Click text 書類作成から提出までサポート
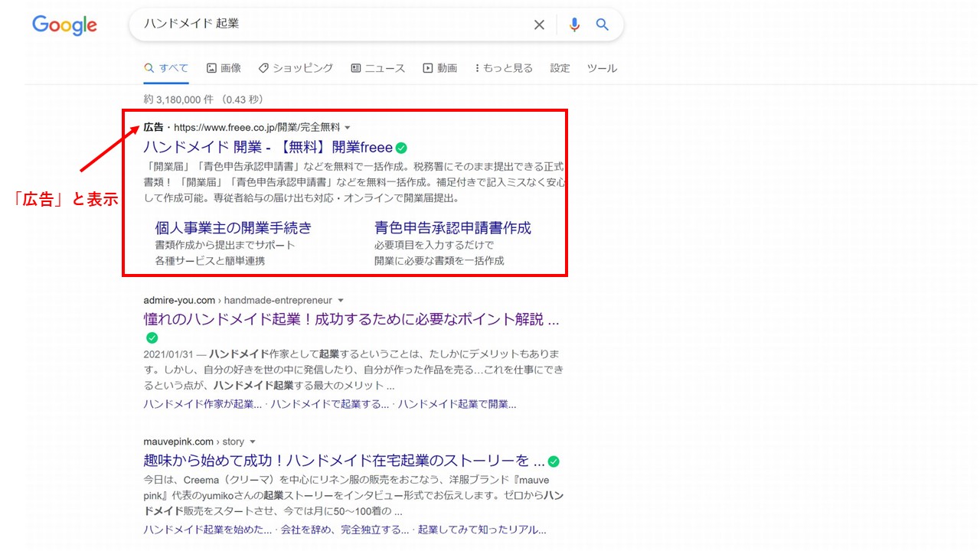Viewport: 980px width, 551px height. [x=225, y=245]
